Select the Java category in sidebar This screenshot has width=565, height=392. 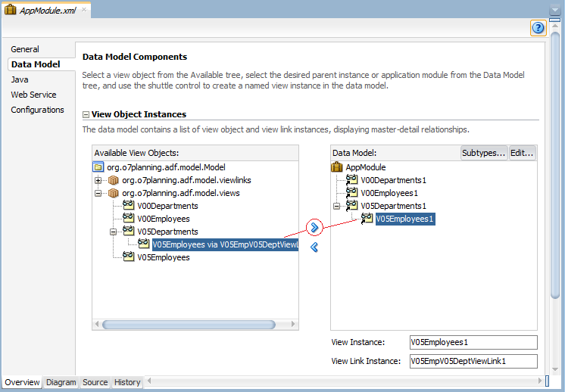(20, 79)
